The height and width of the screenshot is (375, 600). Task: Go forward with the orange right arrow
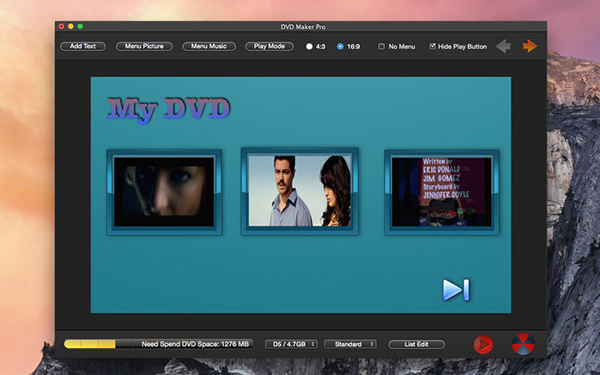530,46
